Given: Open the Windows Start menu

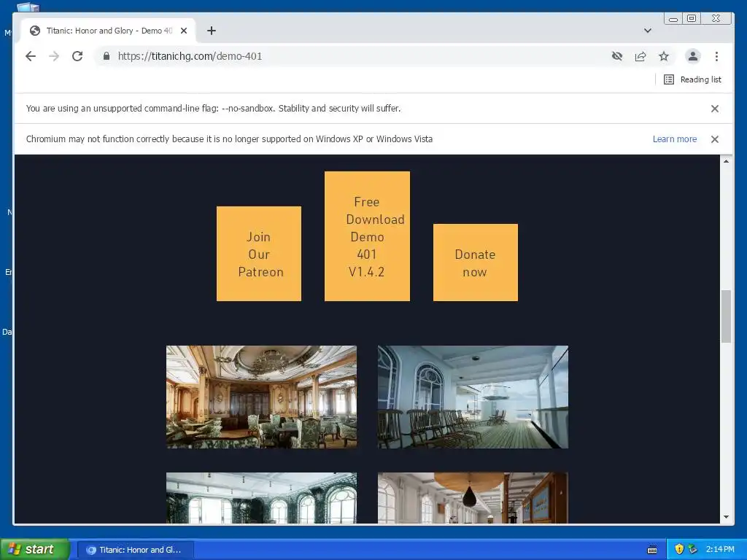Looking at the screenshot, I should (x=35, y=549).
